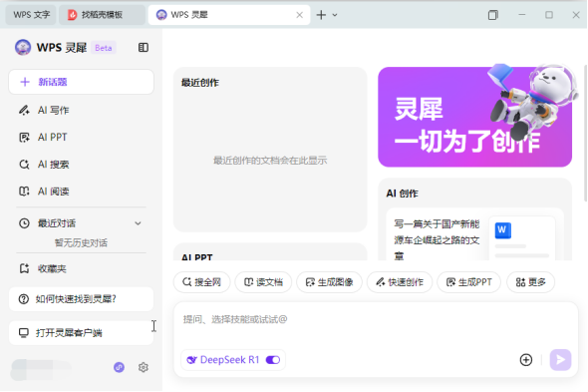Toggle the DeepSeek R1 switch
This screenshot has height=392, width=588.
(273, 360)
